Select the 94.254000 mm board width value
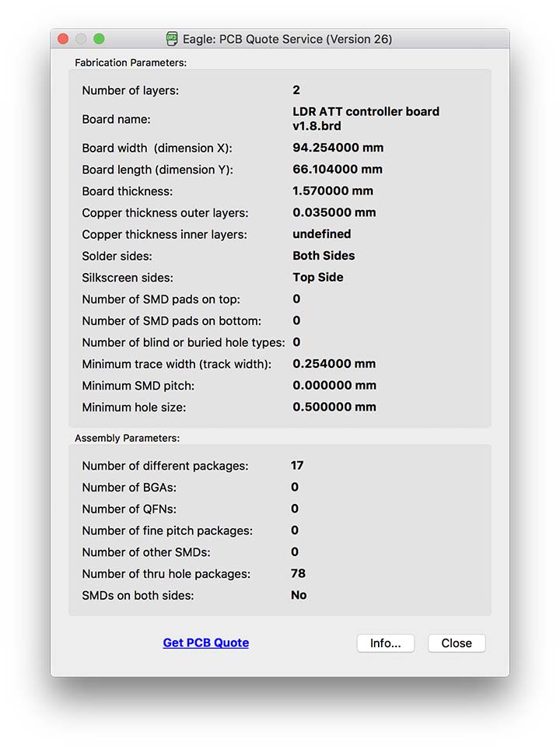The image size is (560, 749). (x=338, y=148)
